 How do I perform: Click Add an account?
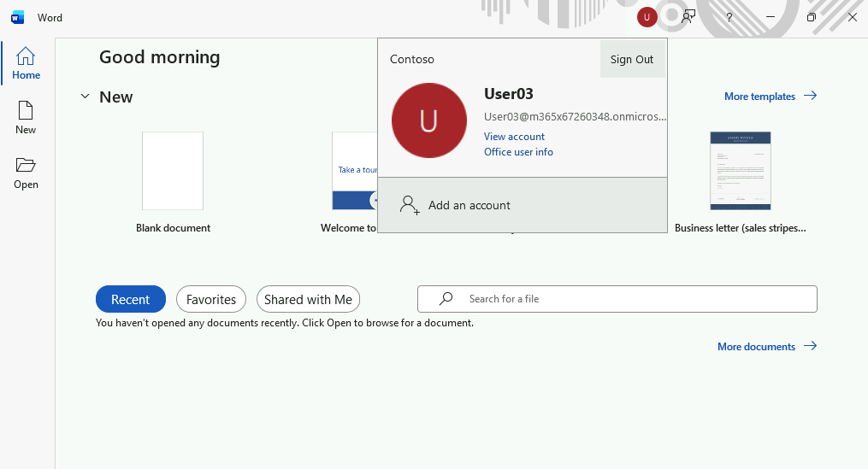coord(523,205)
